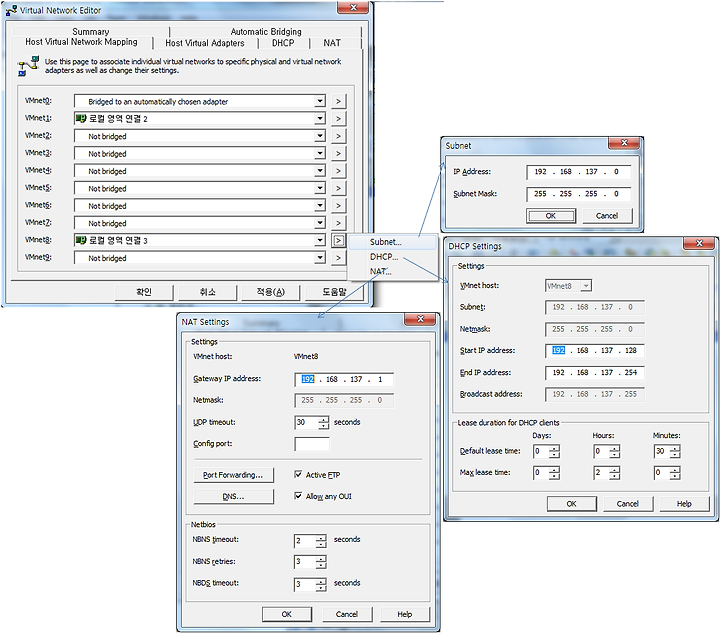
Task: Click the Gateway IP address field
Action: (344, 379)
